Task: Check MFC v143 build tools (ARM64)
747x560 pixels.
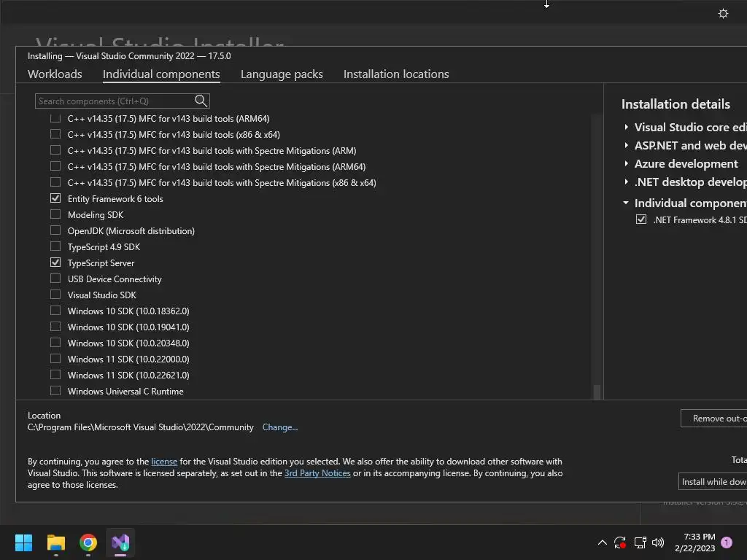Action: (55, 118)
